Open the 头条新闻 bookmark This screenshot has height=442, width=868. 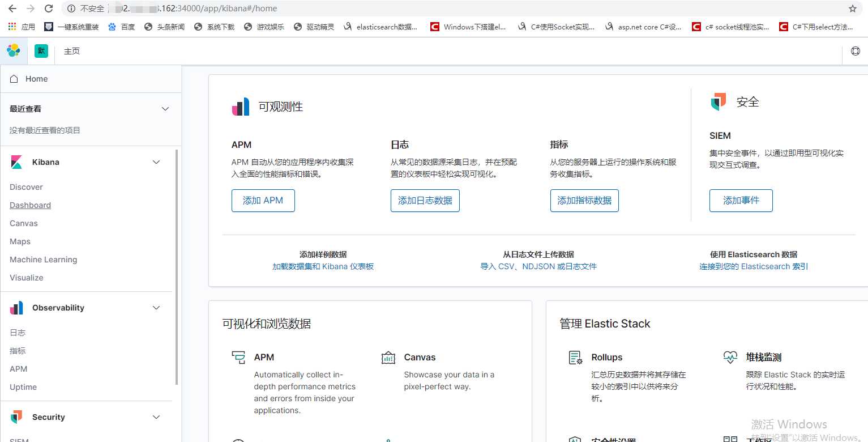164,27
